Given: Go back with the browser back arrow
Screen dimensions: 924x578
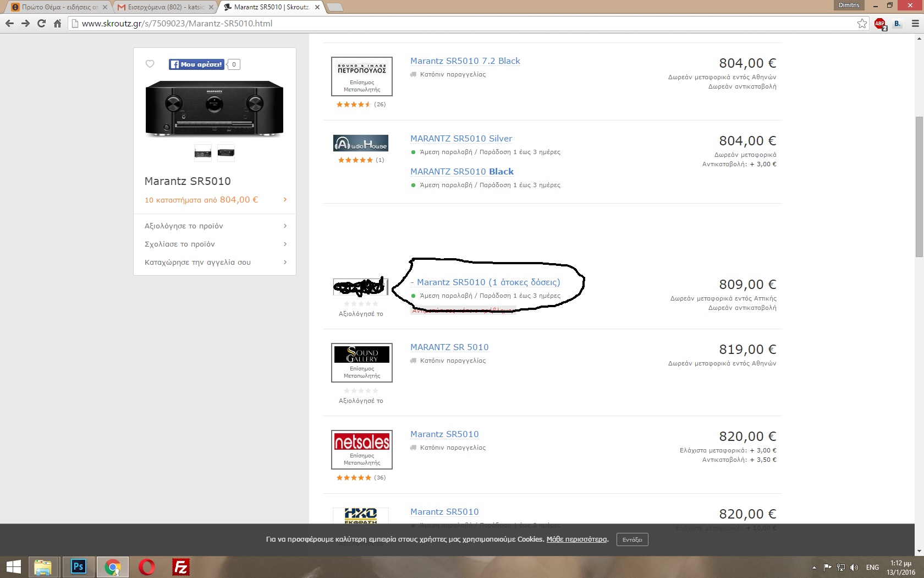Looking at the screenshot, I should [x=9, y=24].
